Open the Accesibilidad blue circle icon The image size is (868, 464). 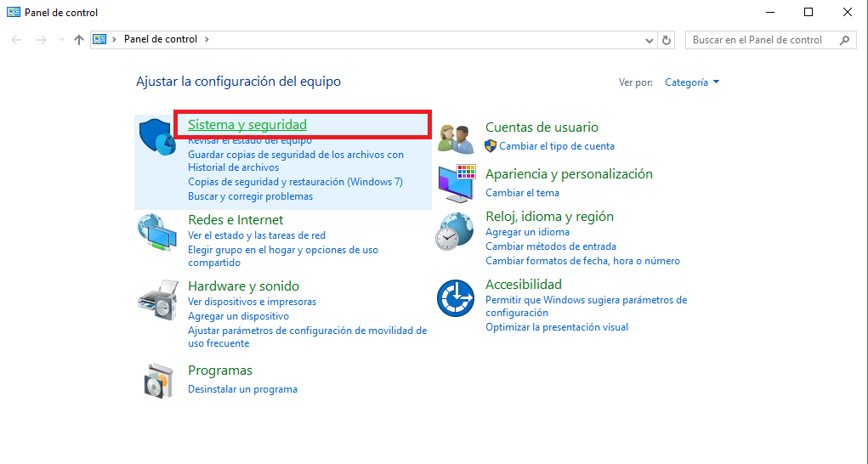coord(456,298)
